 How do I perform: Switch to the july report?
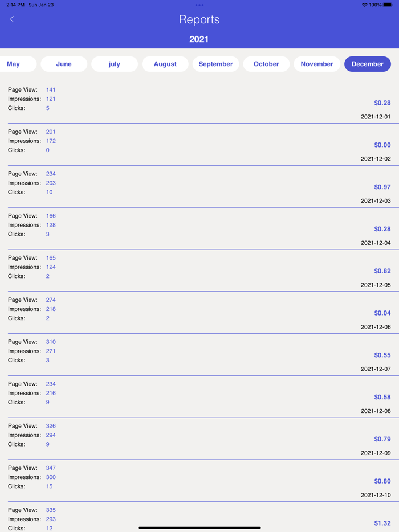113,64
